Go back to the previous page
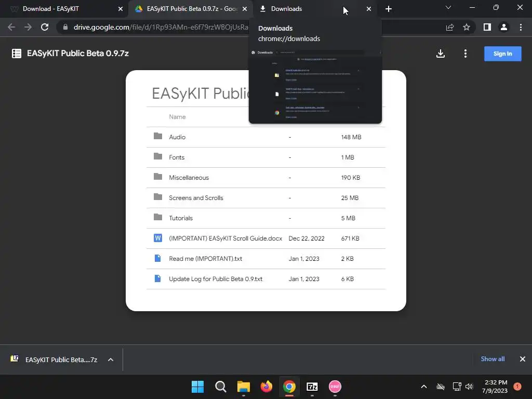532x399 pixels. point(11,27)
